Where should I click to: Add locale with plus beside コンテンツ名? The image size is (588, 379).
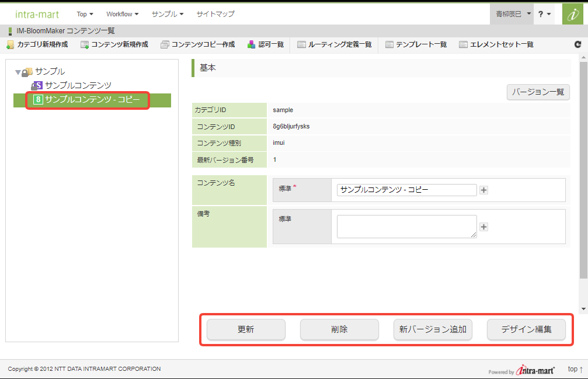tap(483, 190)
